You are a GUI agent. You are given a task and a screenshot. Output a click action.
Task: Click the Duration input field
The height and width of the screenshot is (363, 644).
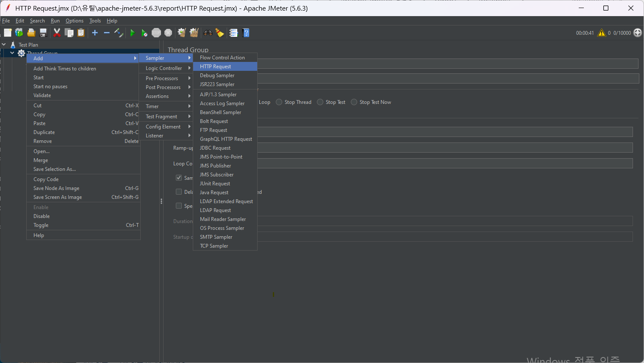pyautogui.click(x=445, y=221)
